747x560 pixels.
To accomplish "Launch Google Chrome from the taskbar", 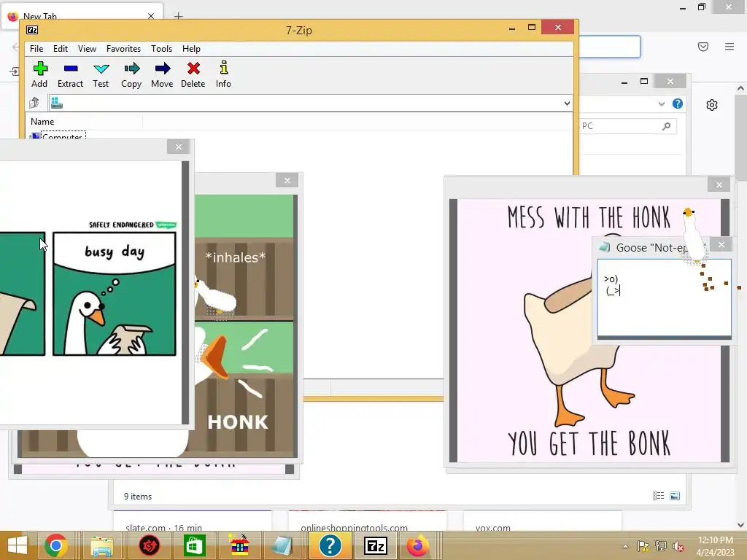I will 55,545.
